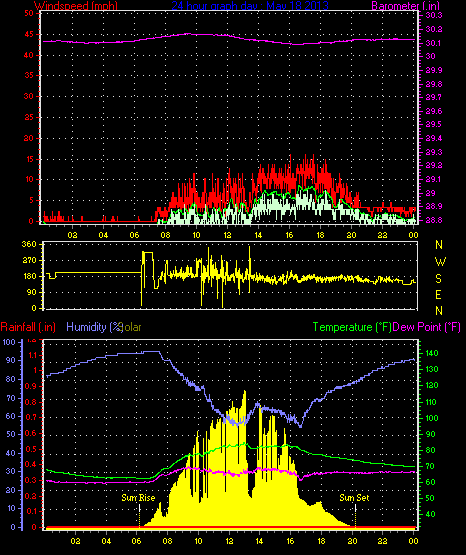Screen dimensions: 466x555
Task: Click the Barometer (in) axis title
Action: pos(405,5)
